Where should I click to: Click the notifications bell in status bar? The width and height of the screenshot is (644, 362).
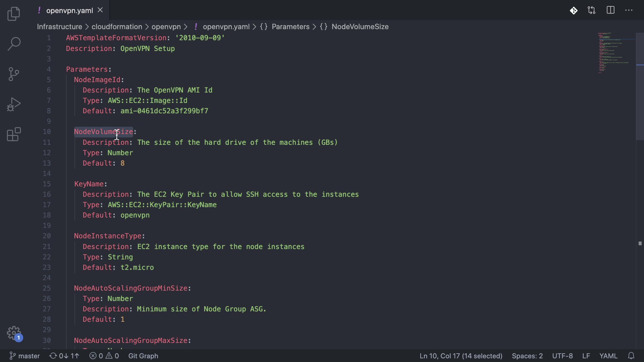631,356
